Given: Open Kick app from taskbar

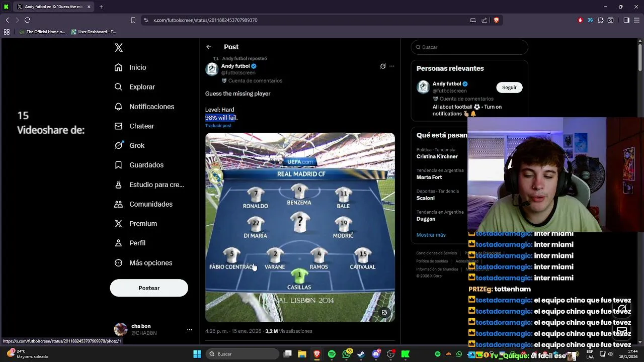Looking at the screenshot, I should (x=406, y=354).
